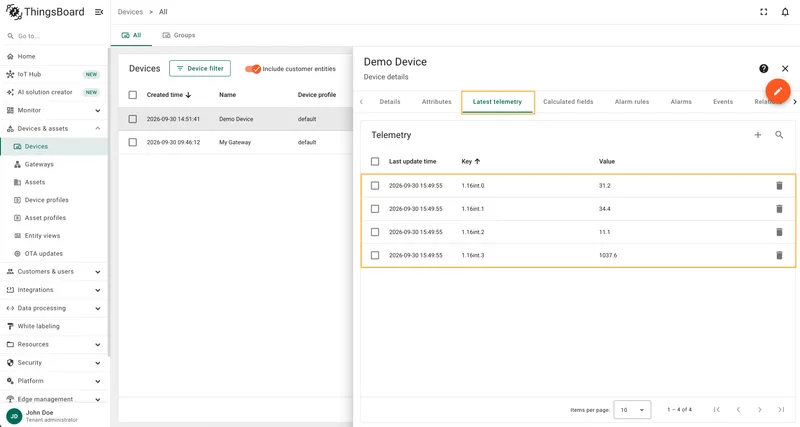
Task: Add telemetry with the plus icon
Action: coord(758,135)
